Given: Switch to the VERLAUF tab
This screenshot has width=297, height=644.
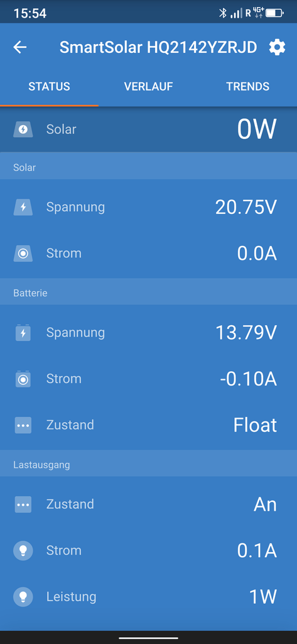Looking at the screenshot, I should pyautogui.click(x=148, y=87).
